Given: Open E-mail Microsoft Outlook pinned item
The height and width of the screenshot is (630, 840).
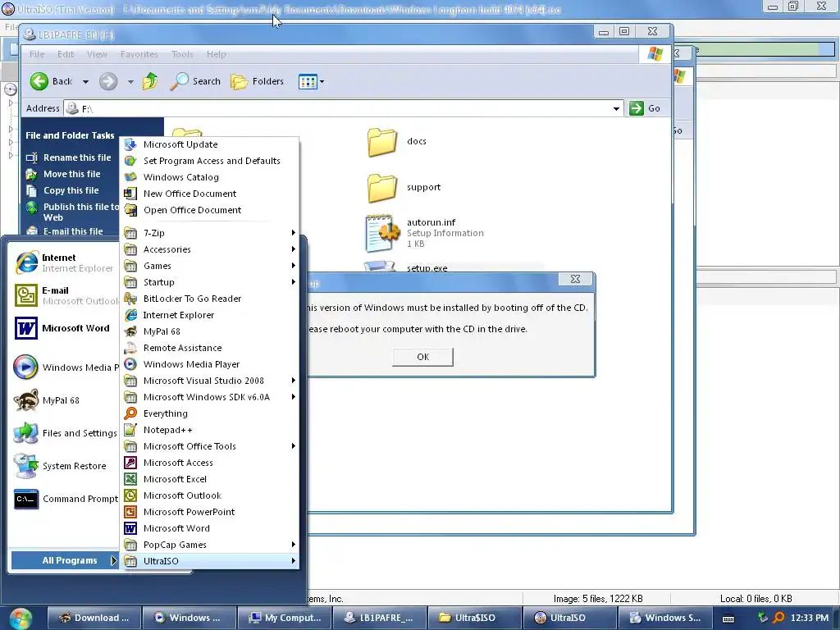Looking at the screenshot, I should (x=66, y=295).
